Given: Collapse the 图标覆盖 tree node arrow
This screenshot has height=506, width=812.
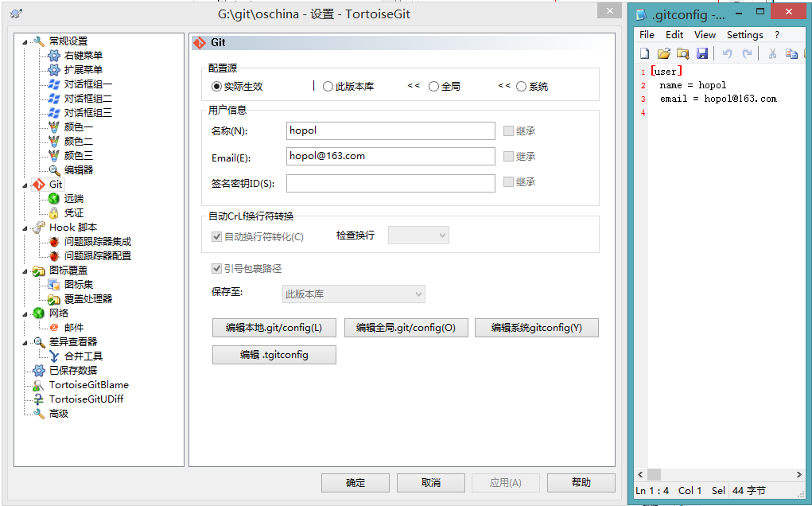Looking at the screenshot, I should click(25, 271).
